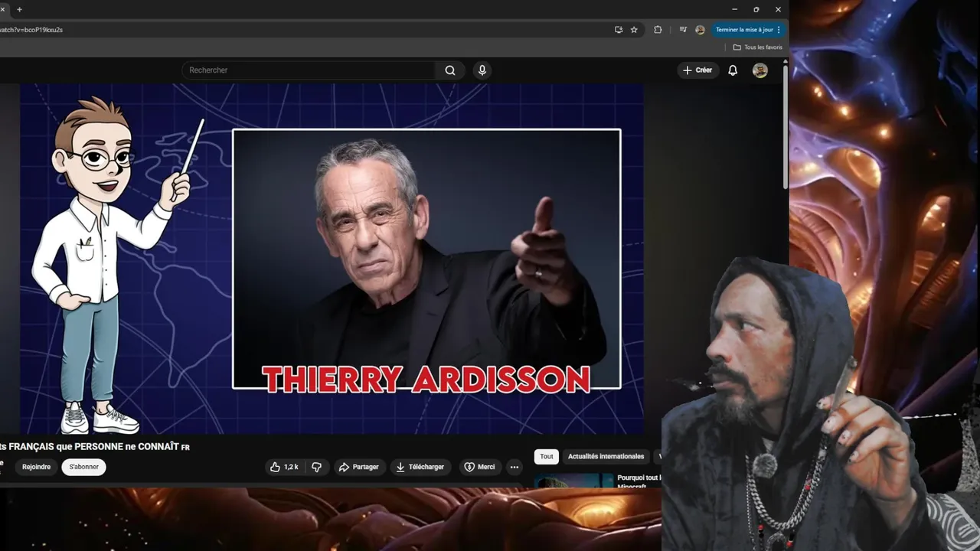Click the Chrome profile avatar
980x551 pixels.
(x=700, y=30)
